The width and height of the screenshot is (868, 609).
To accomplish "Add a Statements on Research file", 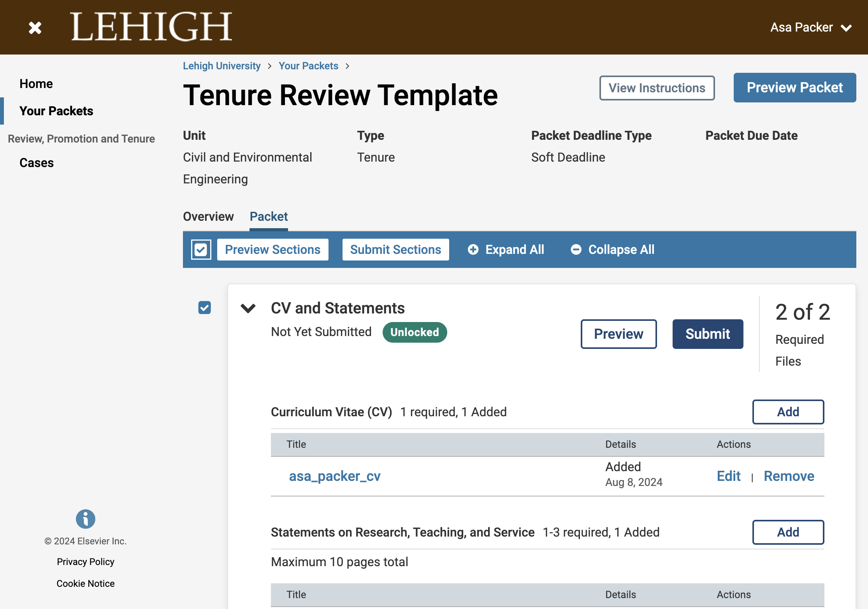I will tap(788, 532).
